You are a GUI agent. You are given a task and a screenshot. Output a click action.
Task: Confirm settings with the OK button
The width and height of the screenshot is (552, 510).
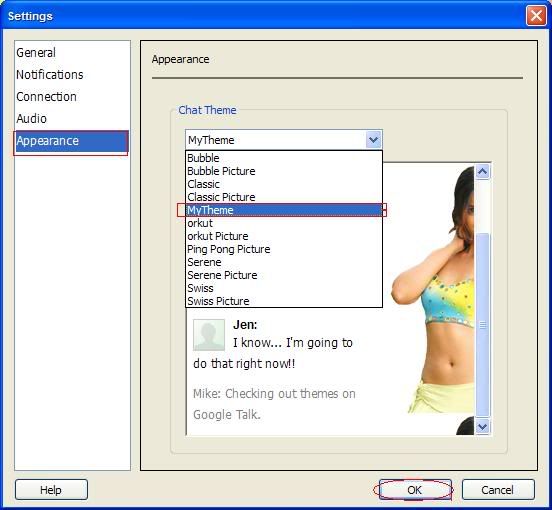pyautogui.click(x=415, y=490)
